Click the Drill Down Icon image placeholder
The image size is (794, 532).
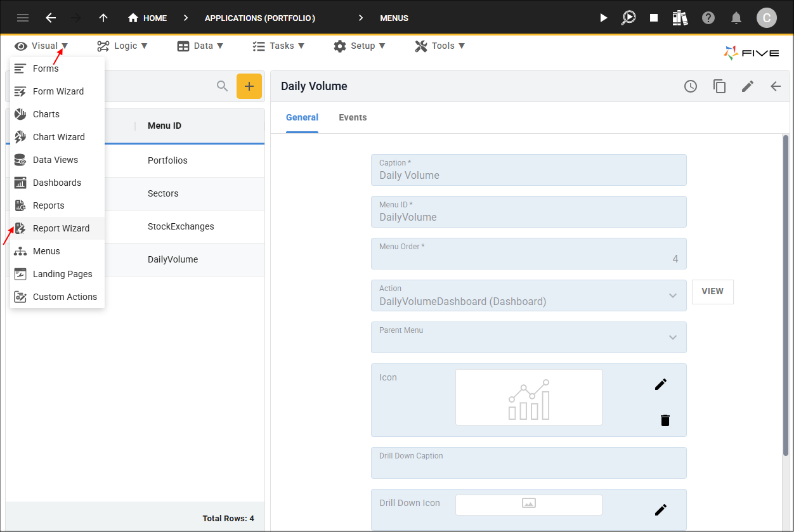(528, 505)
